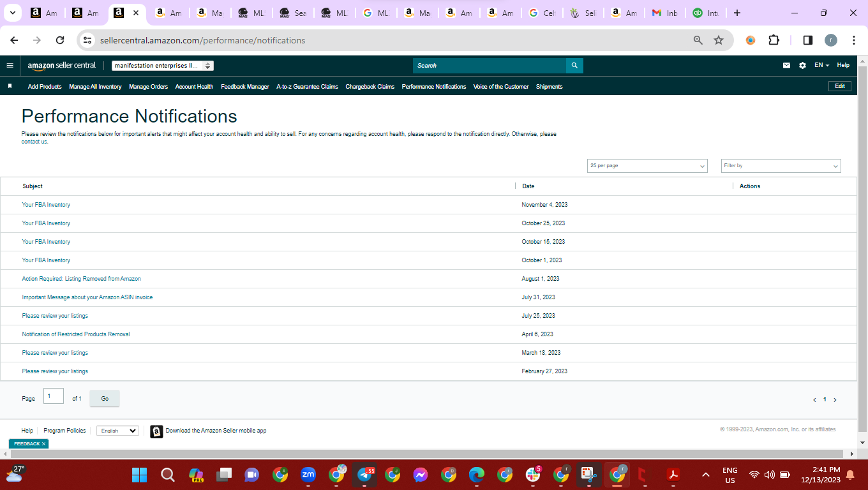The image size is (868, 490).
Task: Expand the 25 per page dropdown
Action: tap(647, 166)
